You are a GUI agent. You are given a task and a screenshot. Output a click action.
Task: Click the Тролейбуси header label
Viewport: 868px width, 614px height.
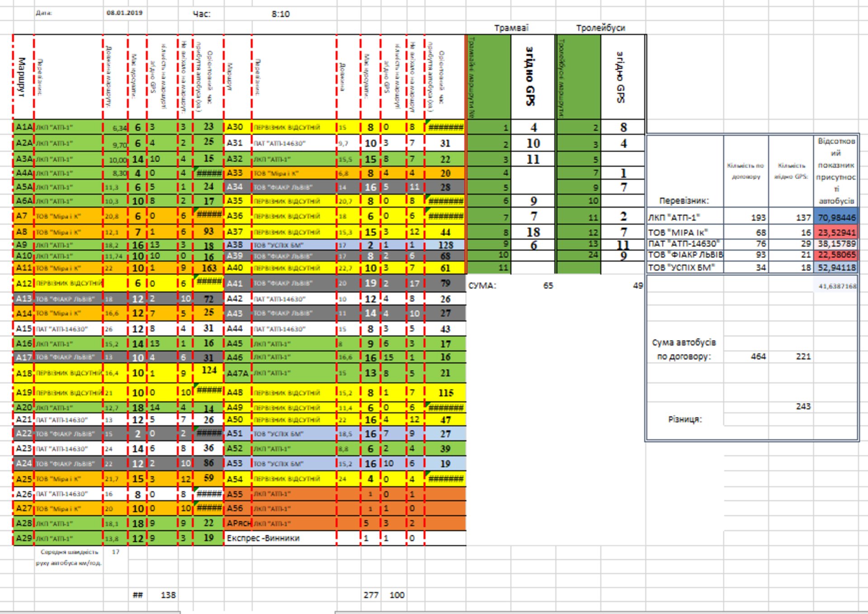coord(600,28)
